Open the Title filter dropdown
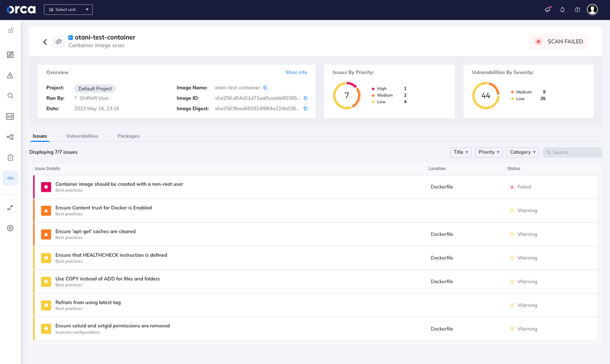 coord(461,152)
